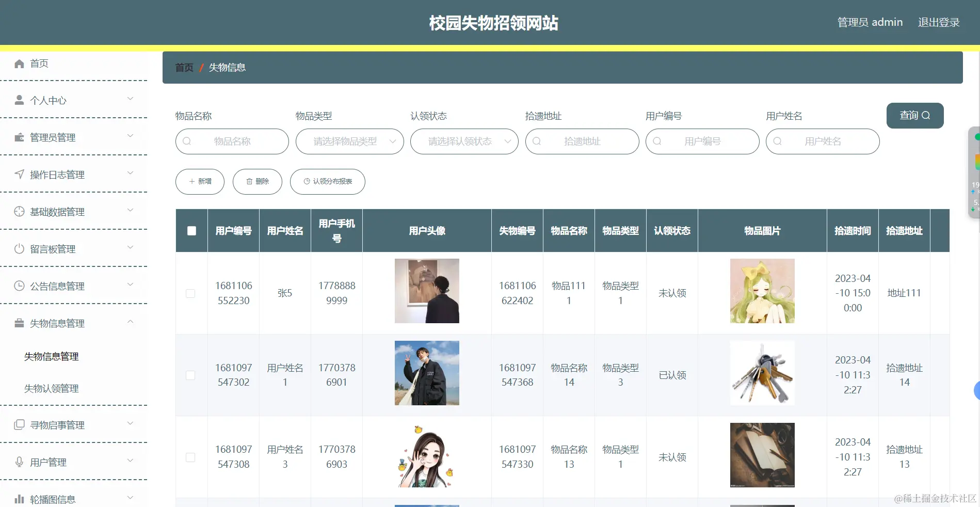Click search icon in 物品名称 field
The height and width of the screenshot is (507, 980).
187,141
